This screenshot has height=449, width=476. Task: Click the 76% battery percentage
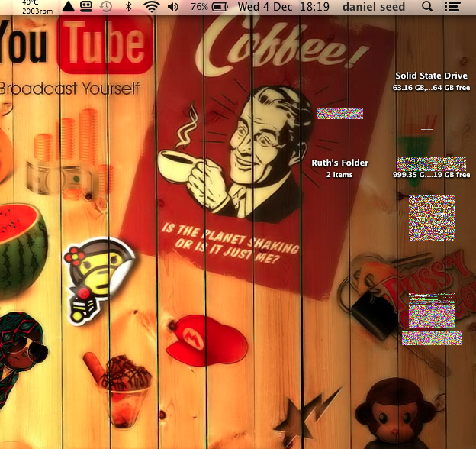(x=199, y=6)
